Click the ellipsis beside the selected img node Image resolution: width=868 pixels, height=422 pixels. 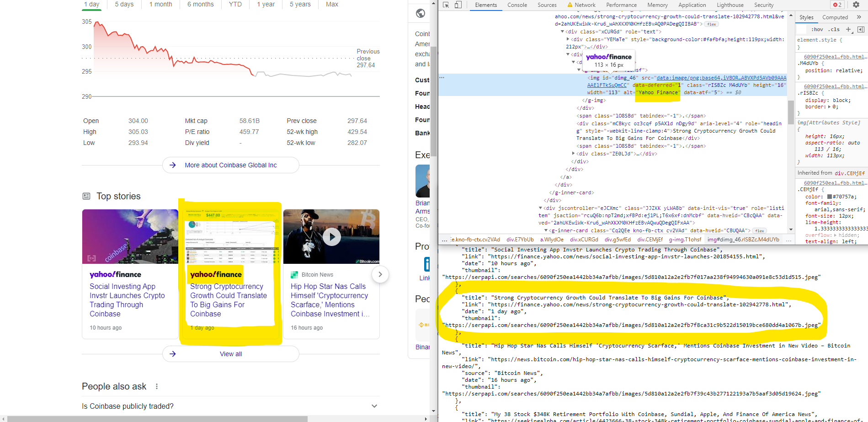click(x=442, y=78)
